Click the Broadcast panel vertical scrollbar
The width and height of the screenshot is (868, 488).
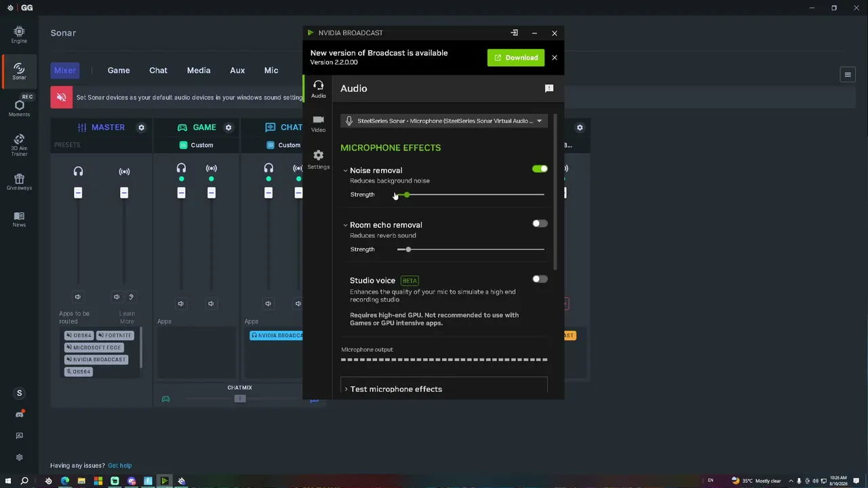point(555,191)
